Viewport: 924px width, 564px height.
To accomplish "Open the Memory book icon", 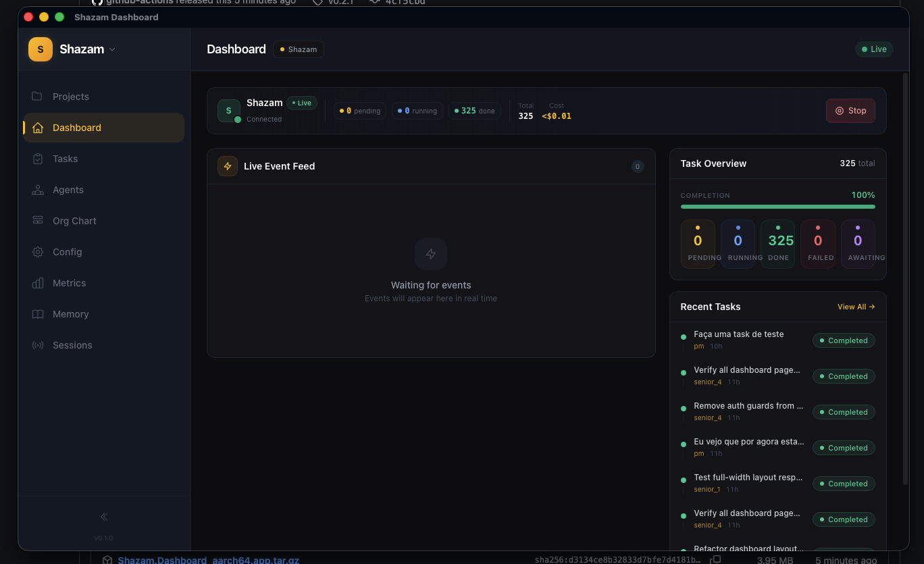I will tap(38, 314).
